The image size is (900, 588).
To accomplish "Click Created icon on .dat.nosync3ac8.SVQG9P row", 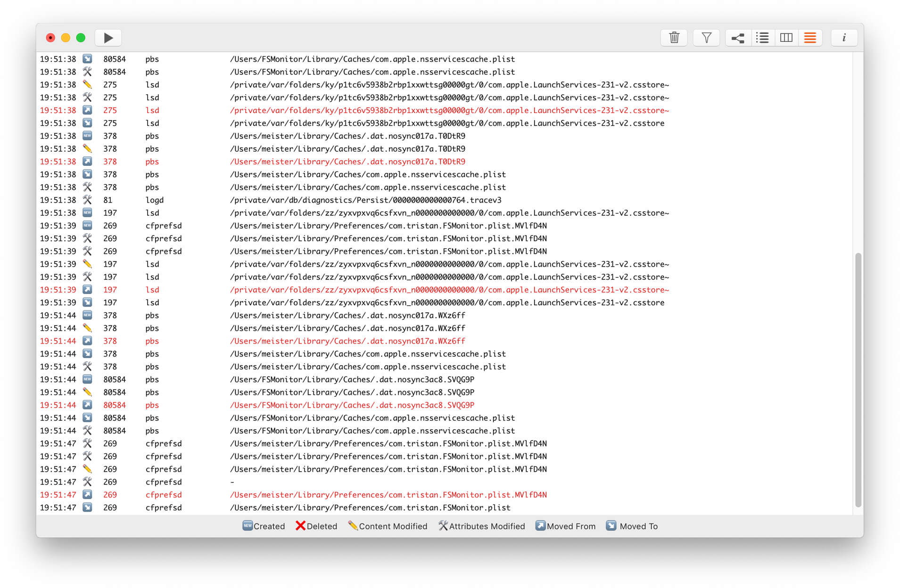I will point(87,379).
